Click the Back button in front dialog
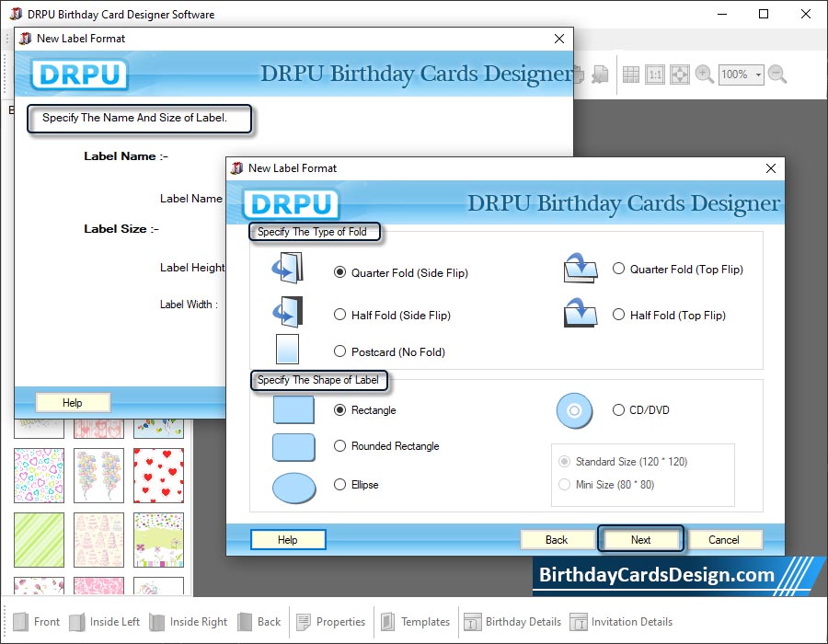 coord(557,539)
